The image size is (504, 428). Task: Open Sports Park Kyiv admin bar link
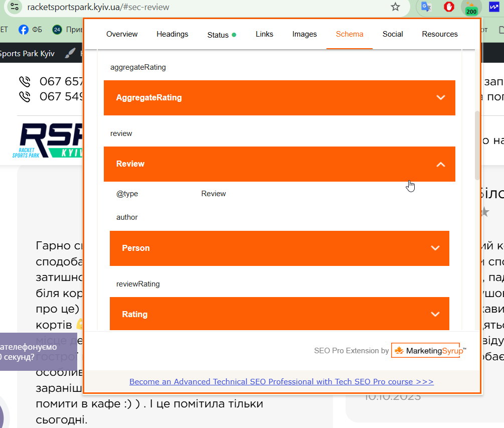(x=27, y=53)
